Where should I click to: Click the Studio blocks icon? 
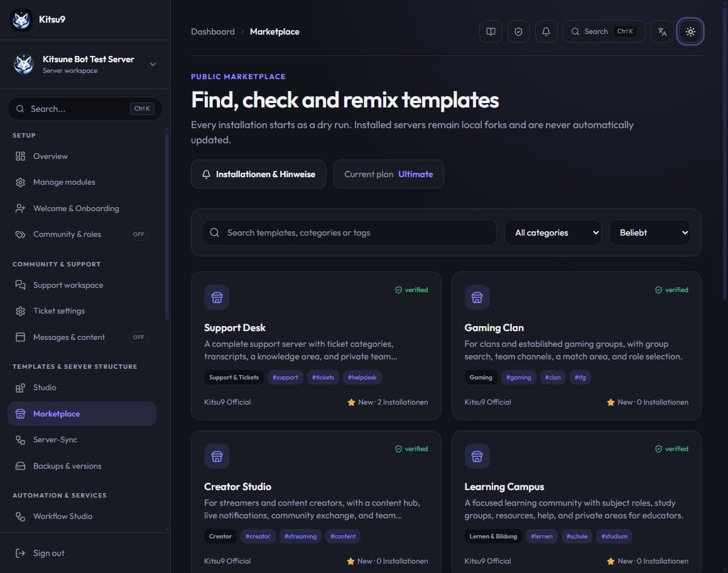pyautogui.click(x=20, y=388)
